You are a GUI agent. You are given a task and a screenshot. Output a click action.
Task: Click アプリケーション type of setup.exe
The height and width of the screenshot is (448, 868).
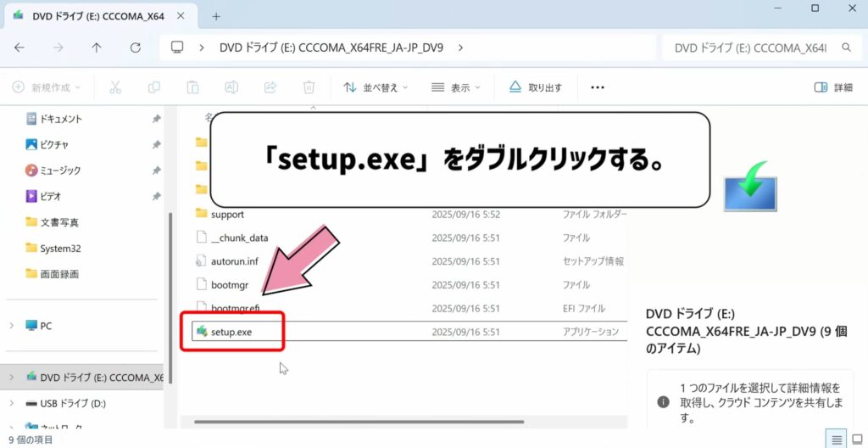tap(591, 332)
